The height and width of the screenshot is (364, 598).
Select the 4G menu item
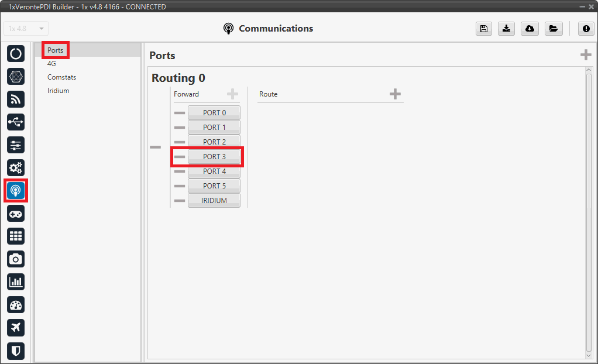tap(51, 64)
